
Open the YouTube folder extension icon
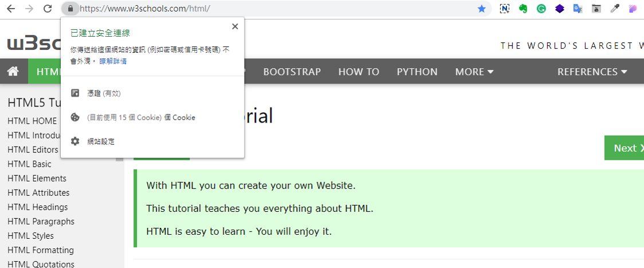pyautogui.click(x=596, y=9)
